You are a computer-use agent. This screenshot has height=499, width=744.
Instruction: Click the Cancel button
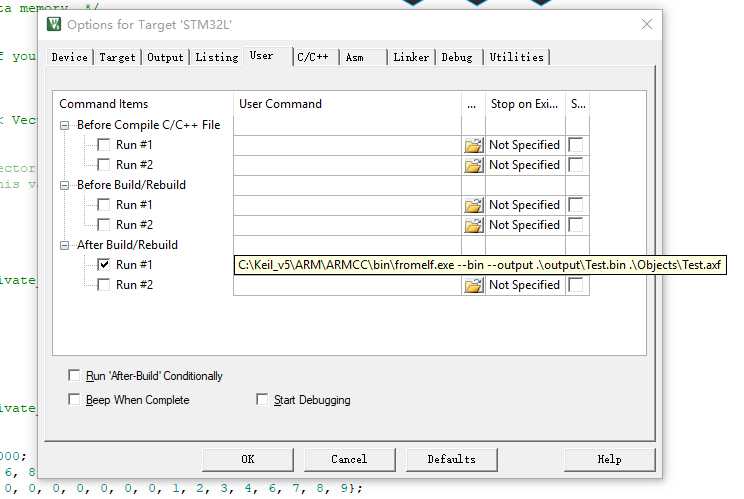click(x=349, y=459)
